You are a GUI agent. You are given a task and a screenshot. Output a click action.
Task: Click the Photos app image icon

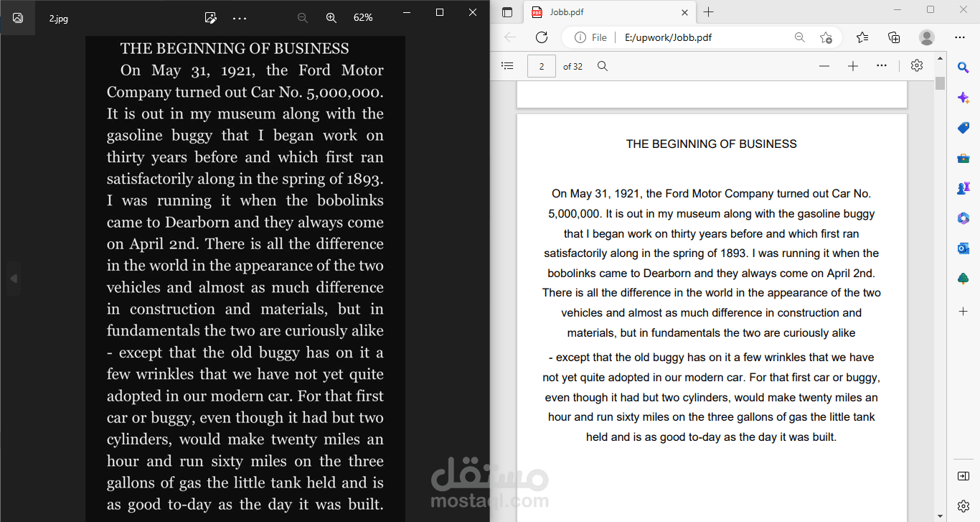pyautogui.click(x=18, y=18)
